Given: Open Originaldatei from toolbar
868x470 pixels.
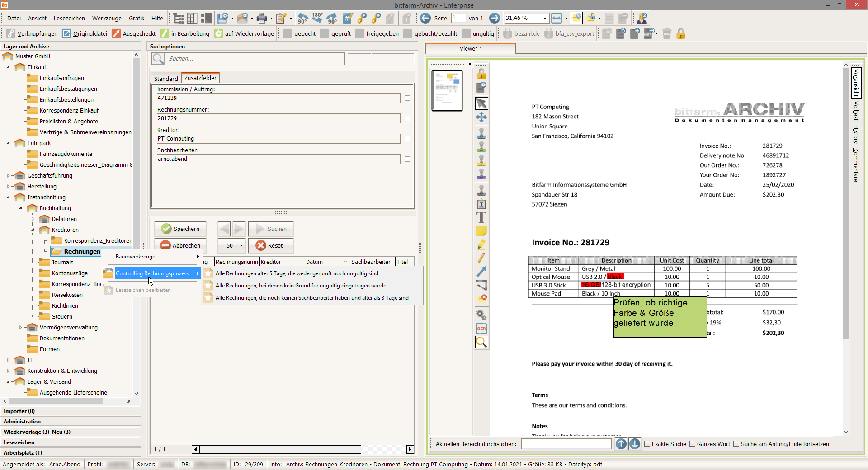Looking at the screenshot, I should 85,33.
